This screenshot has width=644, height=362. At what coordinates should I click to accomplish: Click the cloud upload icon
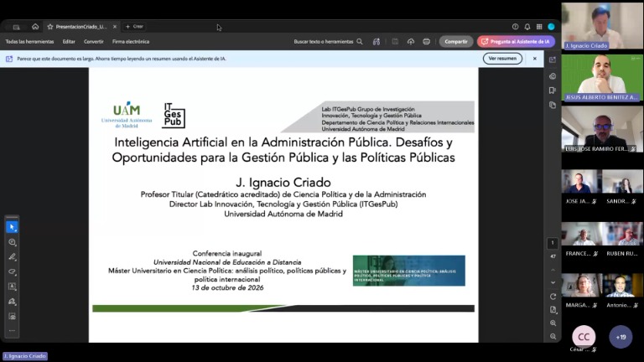[411, 41]
